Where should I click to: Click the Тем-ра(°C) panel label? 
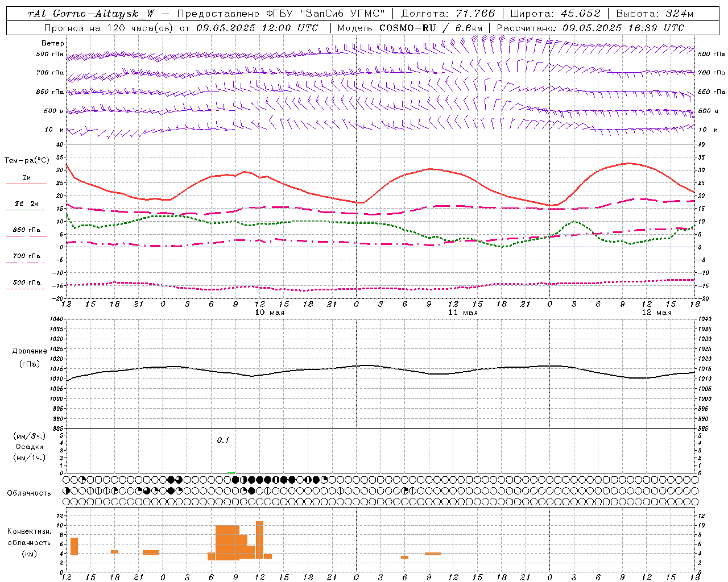(x=27, y=161)
